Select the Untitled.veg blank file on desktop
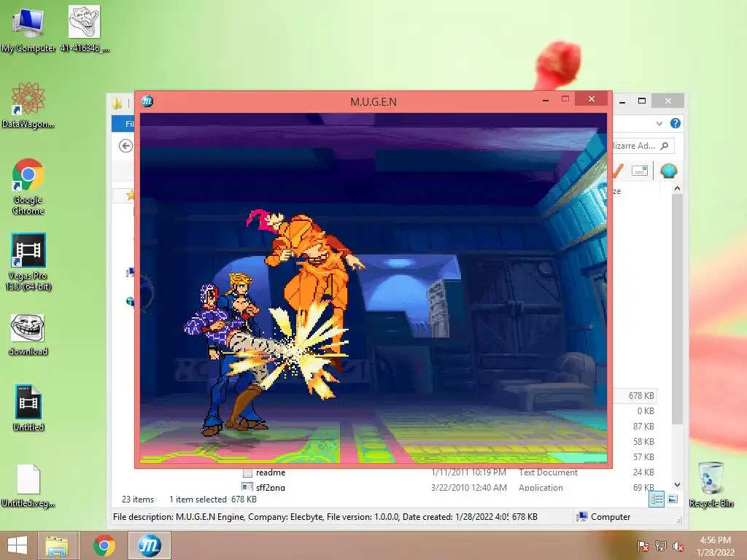 (28, 486)
